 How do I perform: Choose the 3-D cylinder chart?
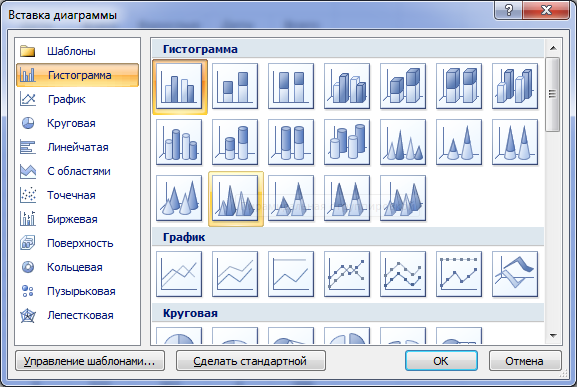click(347, 142)
